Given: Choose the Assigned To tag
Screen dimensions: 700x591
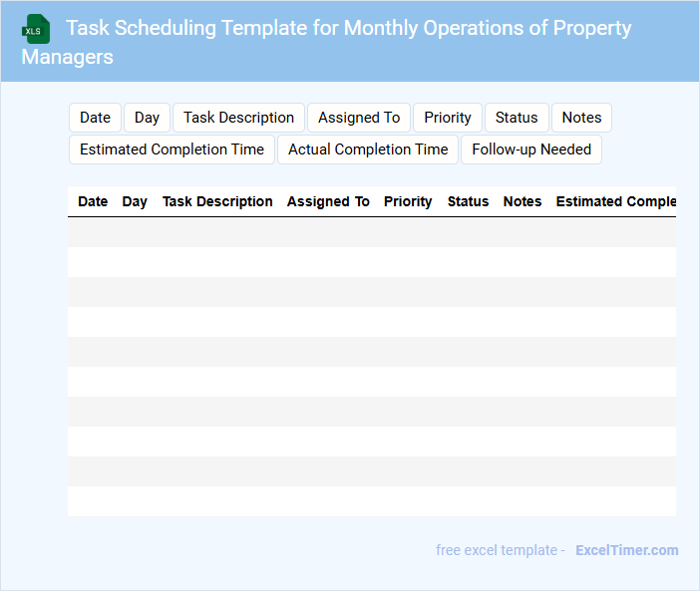Looking at the screenshot, I should (359, 118).
